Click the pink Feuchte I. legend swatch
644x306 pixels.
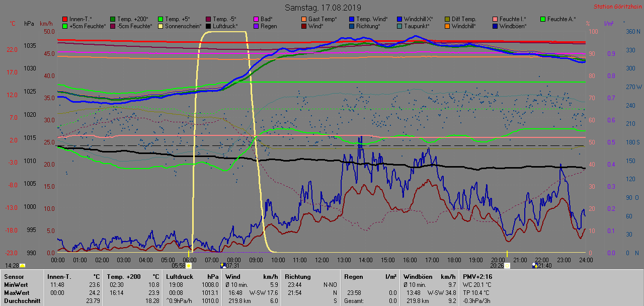(495, 19)
